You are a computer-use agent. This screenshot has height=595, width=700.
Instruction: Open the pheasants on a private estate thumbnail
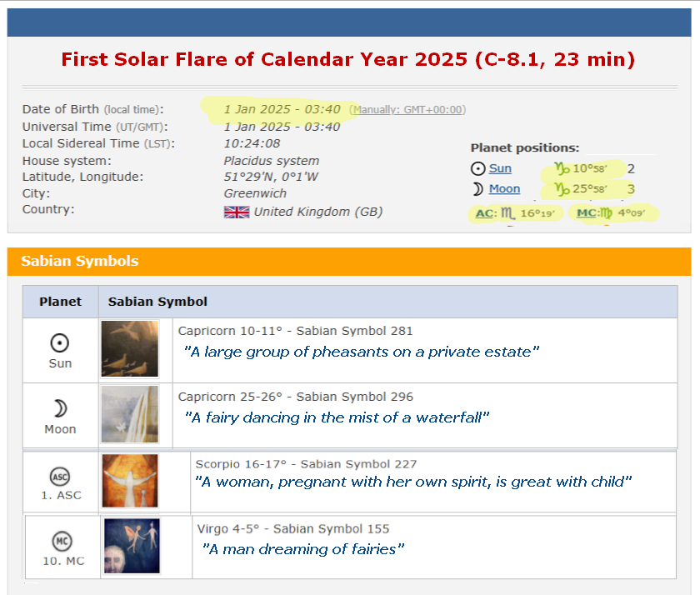point(131,350)
